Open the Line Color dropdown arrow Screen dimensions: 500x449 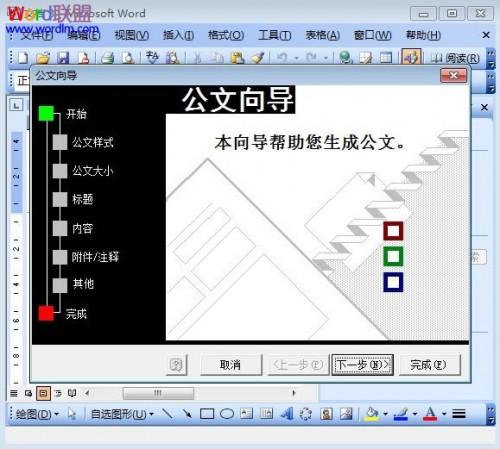click(x=415, y=414)
